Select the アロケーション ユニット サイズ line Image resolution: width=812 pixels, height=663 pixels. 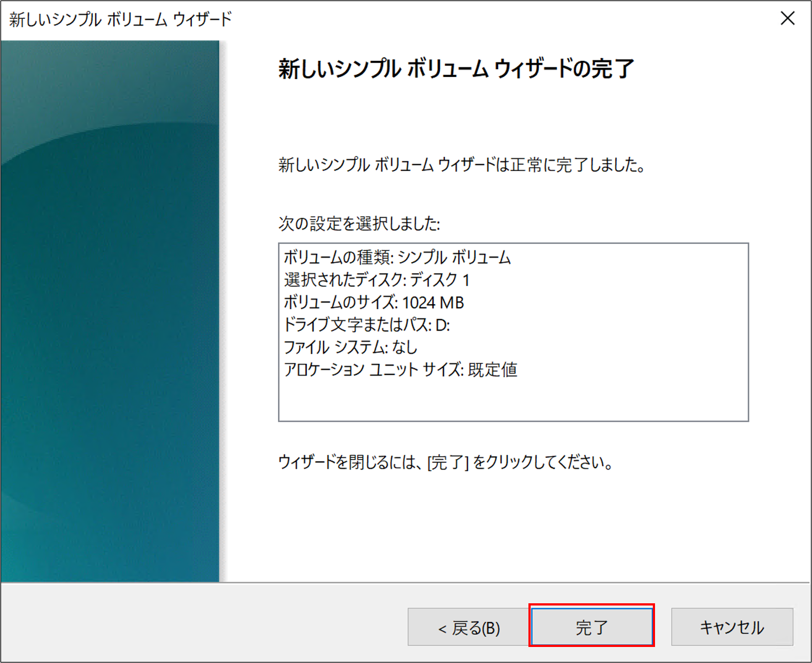coord(400,369)
